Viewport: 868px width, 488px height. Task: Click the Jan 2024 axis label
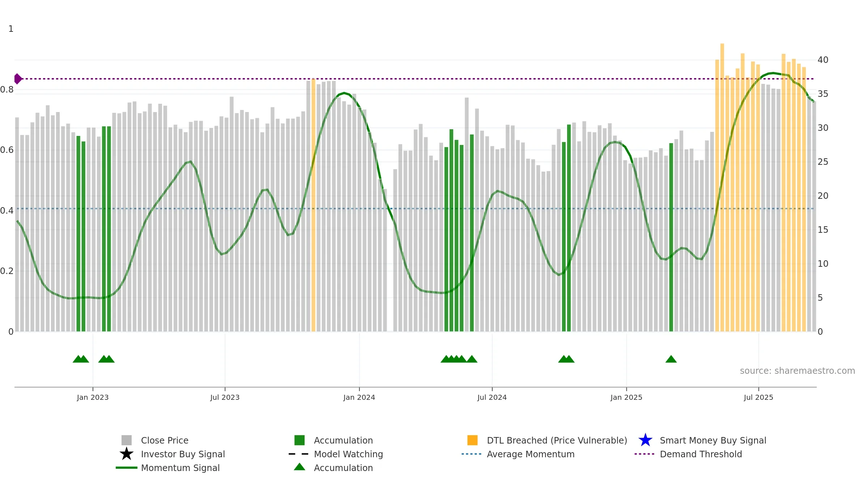[359, 398]
